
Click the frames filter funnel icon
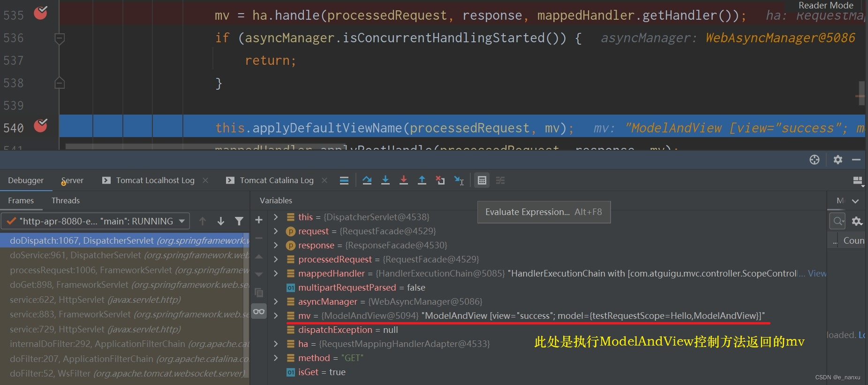(239, 221)
